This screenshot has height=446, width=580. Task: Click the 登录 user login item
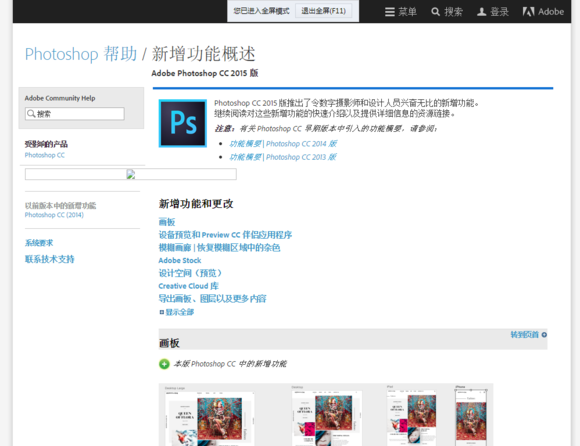(493, 12)
